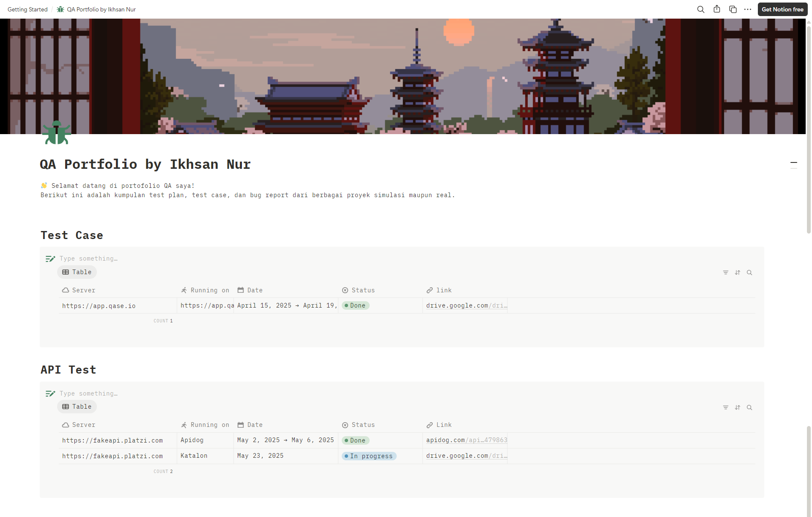Click the search icon in top bar
Viewport: 812px width, 517px height.
click(x=701, y=9)
